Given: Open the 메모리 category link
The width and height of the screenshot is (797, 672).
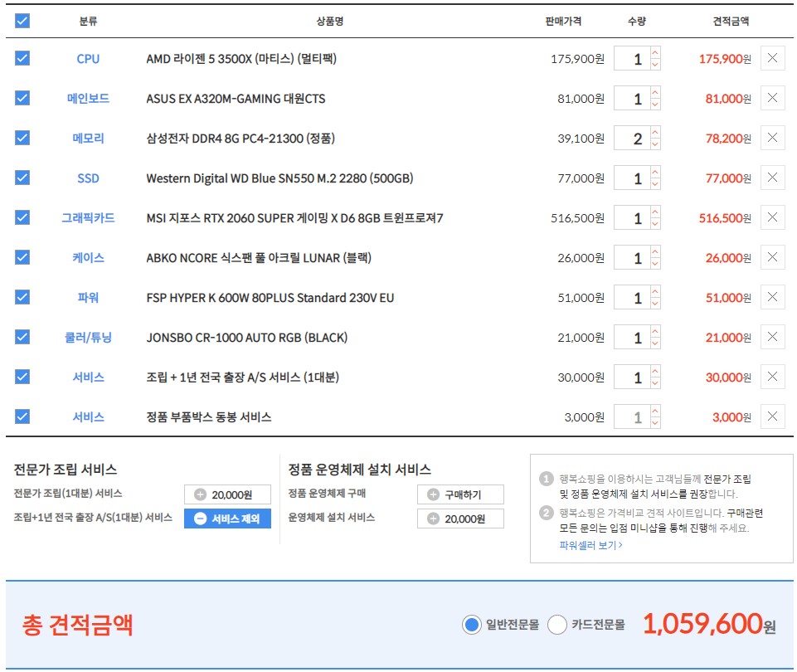Looking at the screenshot, I should [88, 139].
